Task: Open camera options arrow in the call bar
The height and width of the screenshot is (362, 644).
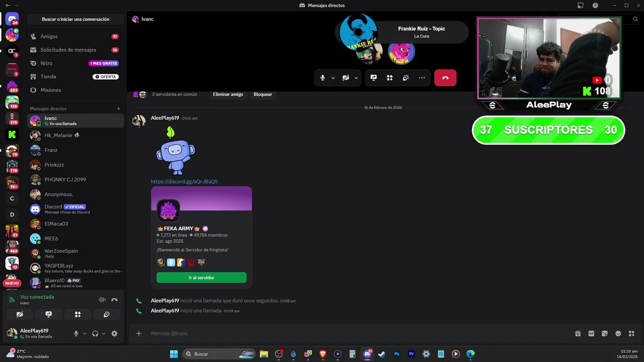Action: tap(356, 78)
